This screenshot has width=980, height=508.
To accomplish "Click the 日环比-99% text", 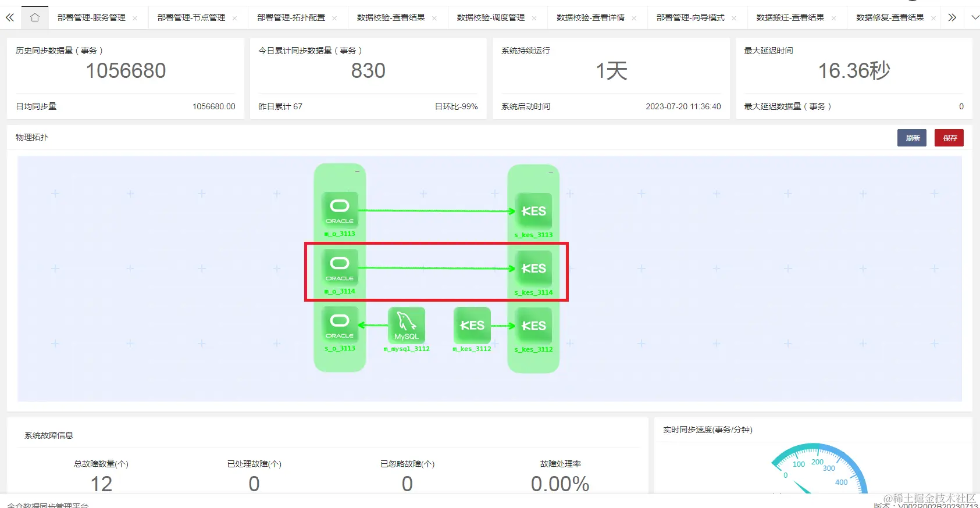I will pyautogui.click(x=457, y=106).
